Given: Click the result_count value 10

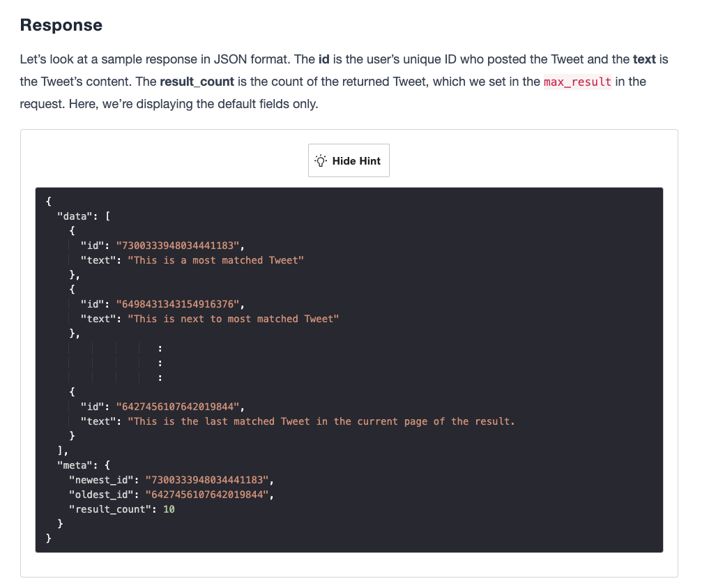Looking at the screenshot, I should tap(169, 509).
